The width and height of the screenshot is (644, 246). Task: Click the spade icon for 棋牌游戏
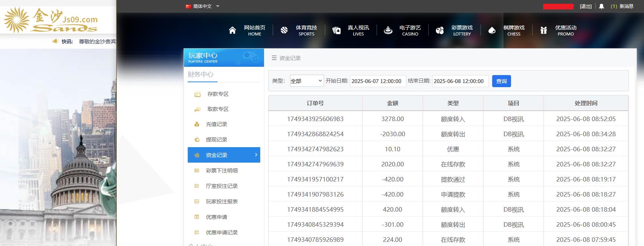[492, 31]
